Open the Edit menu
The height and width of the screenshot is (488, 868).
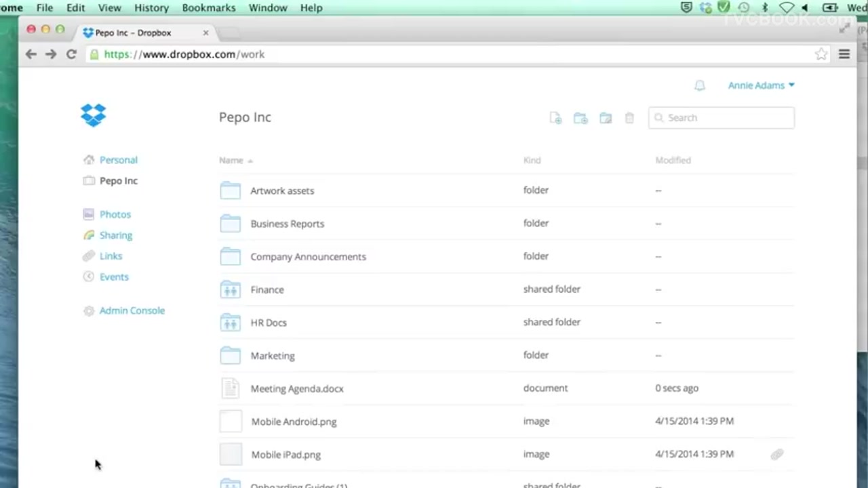[x=75, y=7]
